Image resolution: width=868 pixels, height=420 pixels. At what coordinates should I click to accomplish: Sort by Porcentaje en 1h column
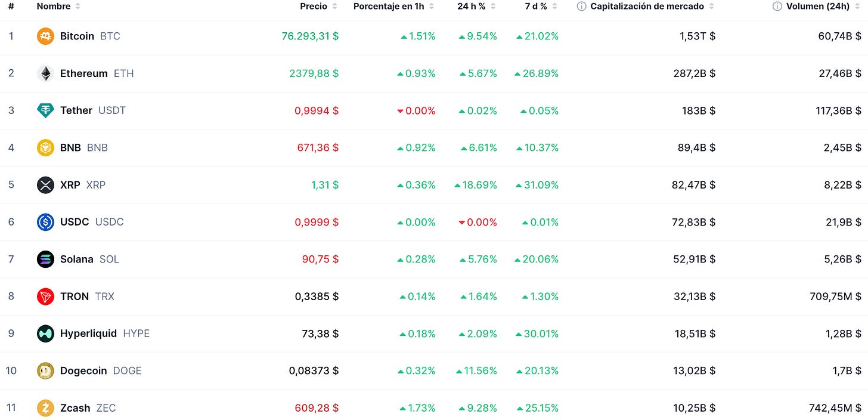(393, 6)
